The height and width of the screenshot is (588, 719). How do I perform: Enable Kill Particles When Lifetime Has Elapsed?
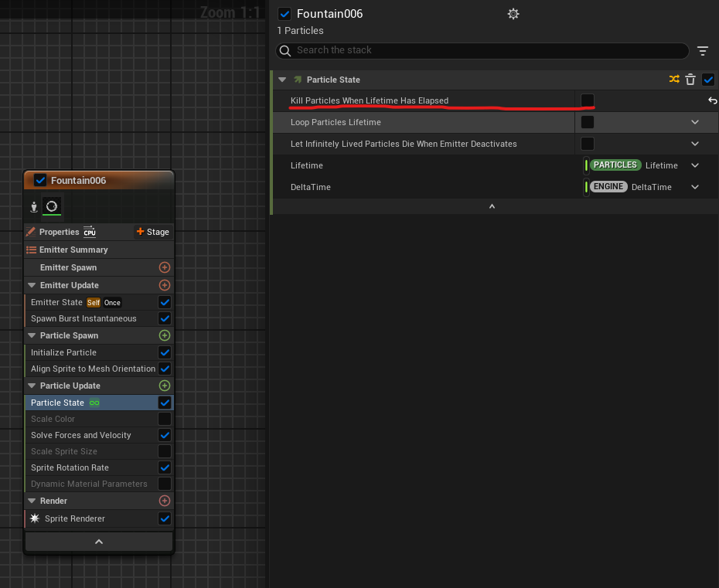tap(588, 100)
